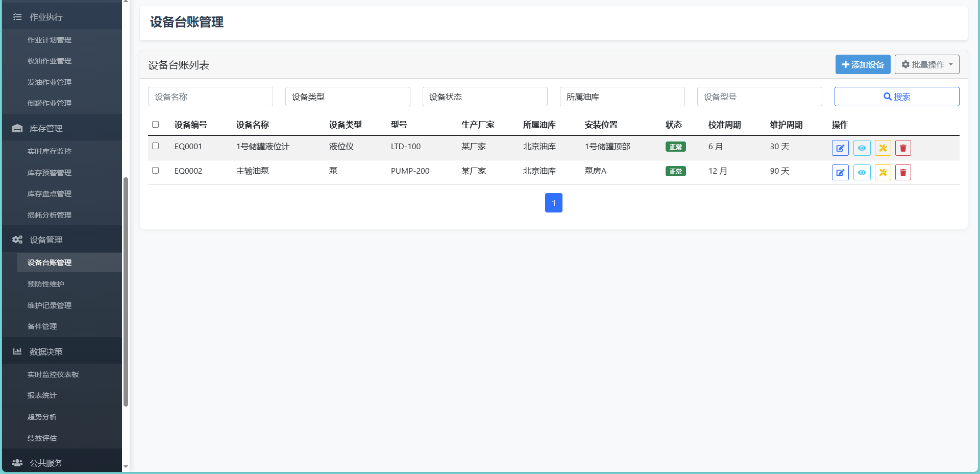Image resolution: width=980 pixels, height=474 pixels.
Task: Check the row checkbox for EQ0001
Action: 156,146
